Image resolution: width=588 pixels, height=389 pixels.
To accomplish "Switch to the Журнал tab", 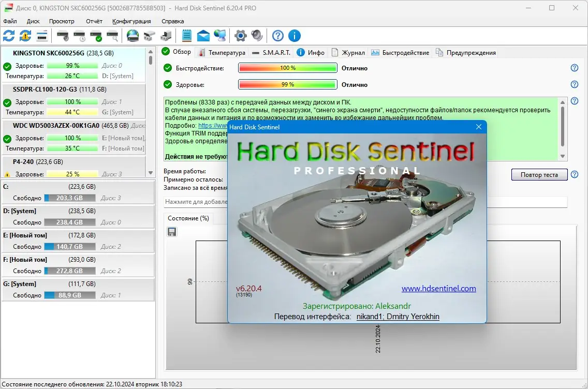I will [348, 52].
